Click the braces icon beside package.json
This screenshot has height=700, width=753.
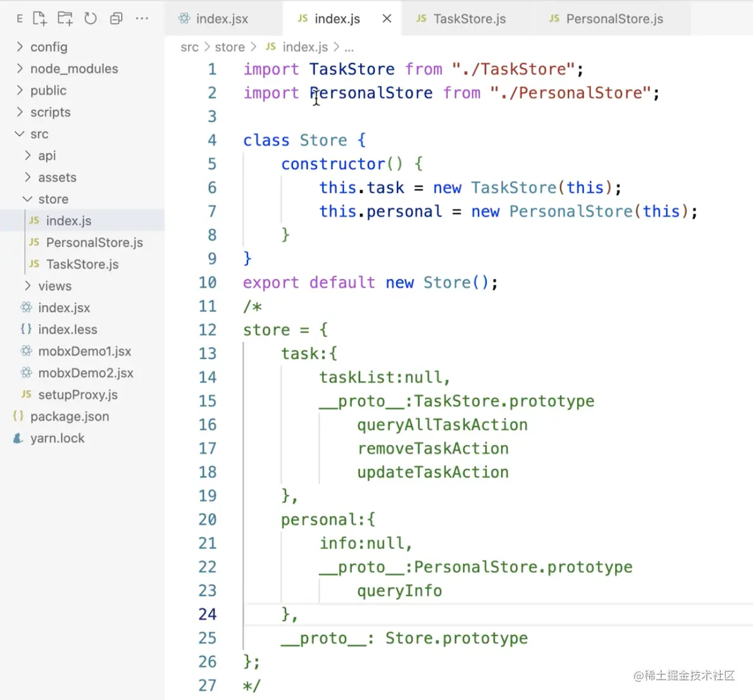(x=18, y=416)
